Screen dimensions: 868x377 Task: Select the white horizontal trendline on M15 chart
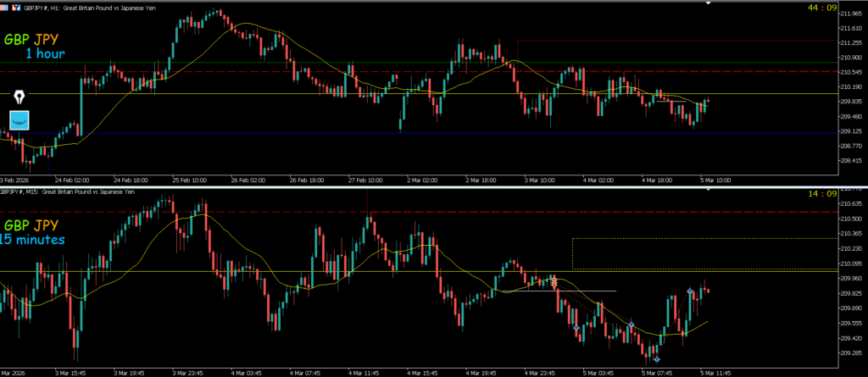[593, 291]
